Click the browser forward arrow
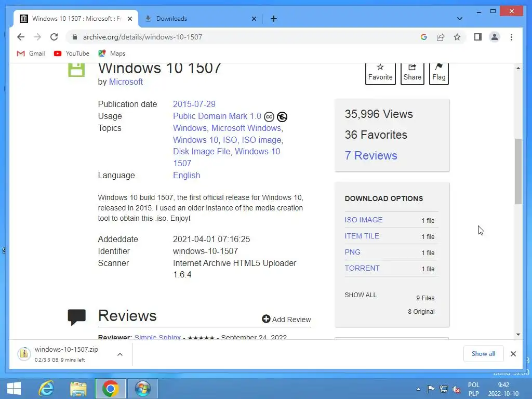This screenshot has height=399, width=532. pos(37,37)
